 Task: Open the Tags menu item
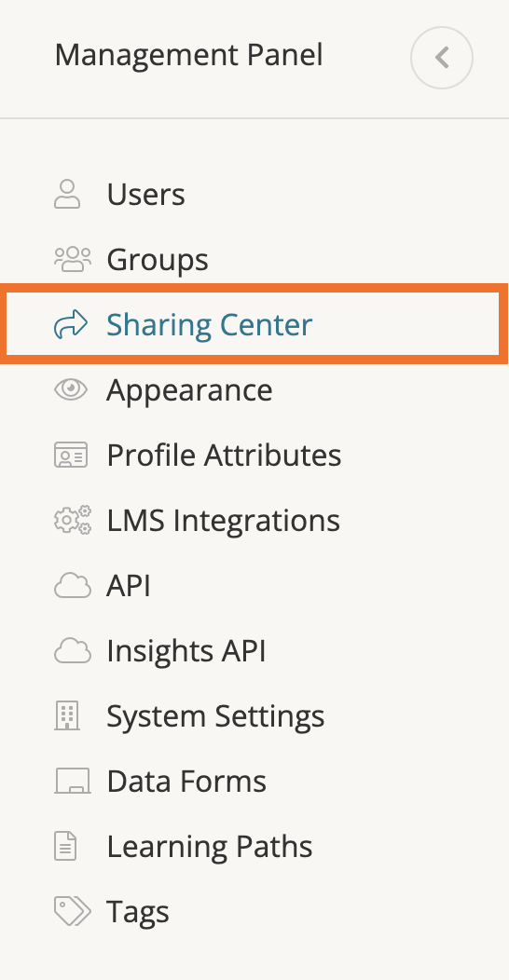point(138,913)
